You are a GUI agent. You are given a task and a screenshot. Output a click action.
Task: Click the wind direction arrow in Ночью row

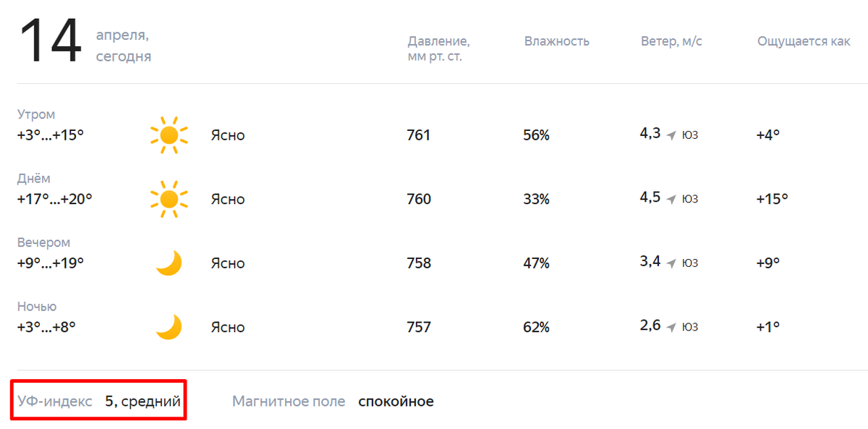pyautogui.click(x=671, y=328)
